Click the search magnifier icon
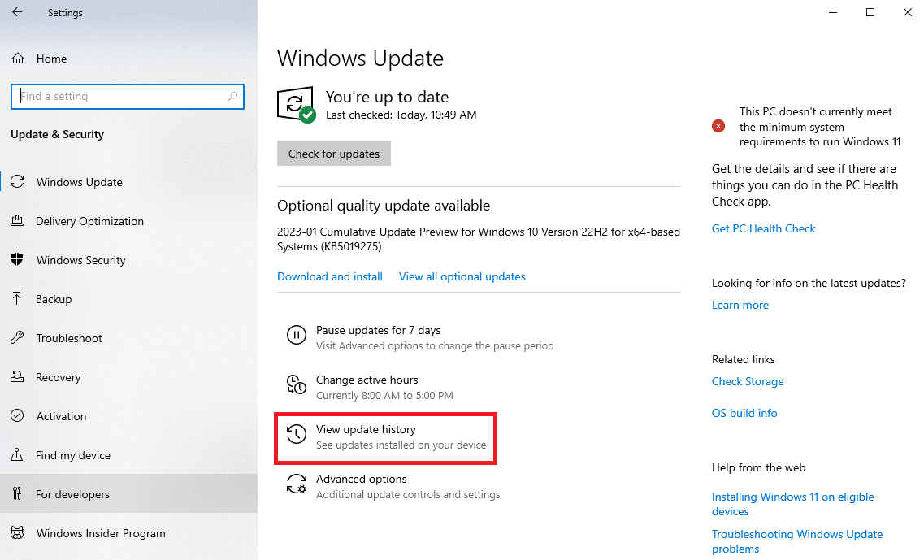Viewport: 924px width, 560px height. pos(232,96)
